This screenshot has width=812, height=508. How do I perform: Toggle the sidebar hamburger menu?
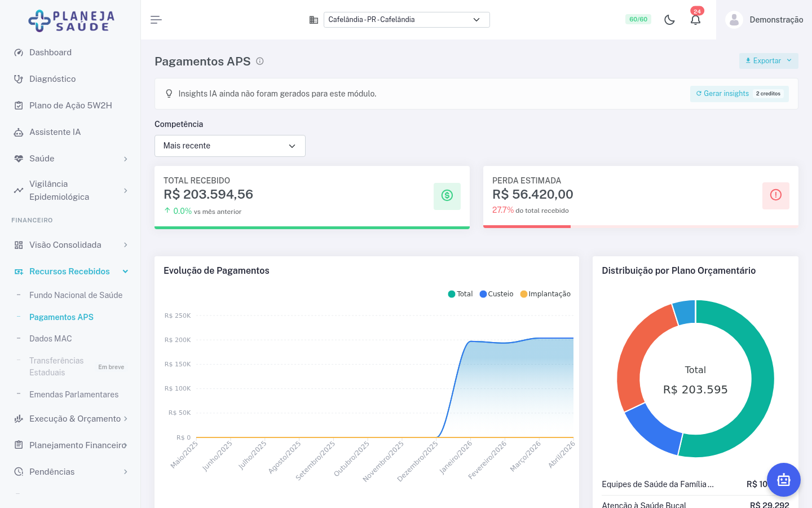pyautogui.click(x=156, y=20)
